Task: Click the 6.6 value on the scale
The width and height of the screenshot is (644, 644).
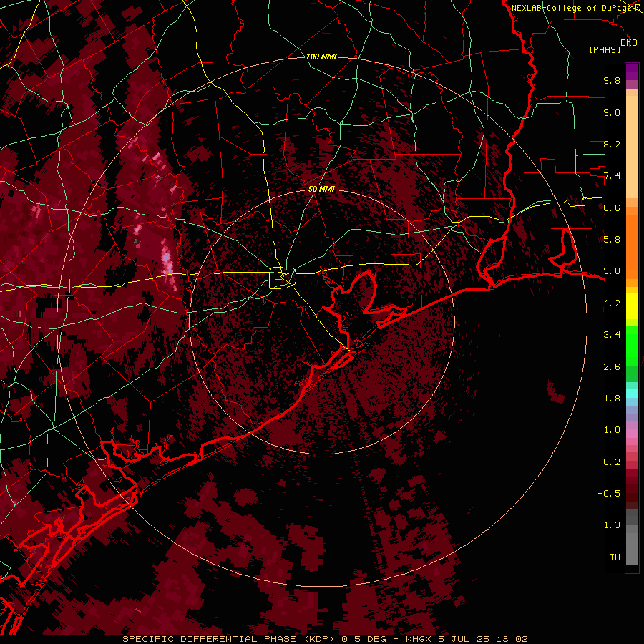Action: coord(612,208)
